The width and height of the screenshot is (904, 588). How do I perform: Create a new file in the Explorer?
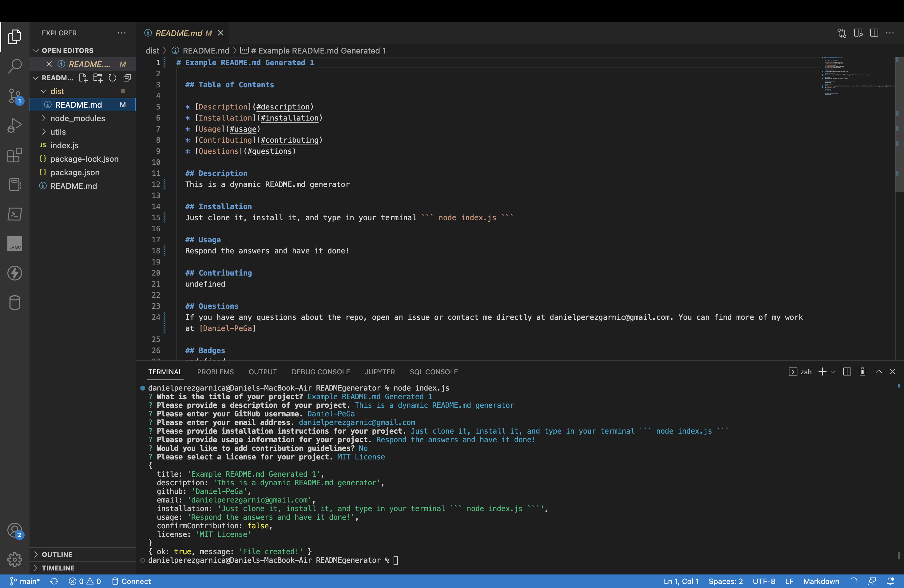(x=83, y=78)
